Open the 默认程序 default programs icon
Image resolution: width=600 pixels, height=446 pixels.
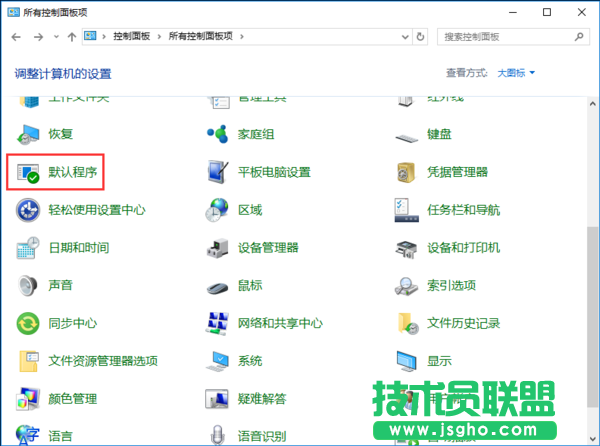click(28, 173)
